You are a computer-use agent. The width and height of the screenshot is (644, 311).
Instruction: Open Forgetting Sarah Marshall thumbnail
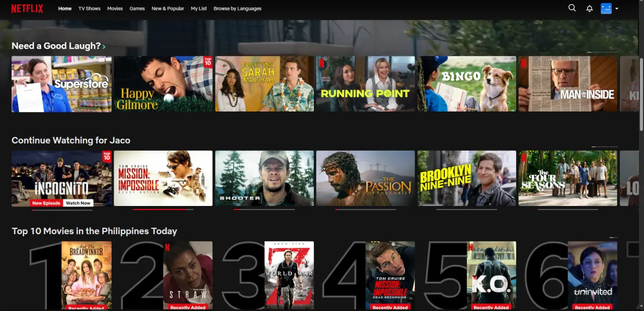[265, 84]
